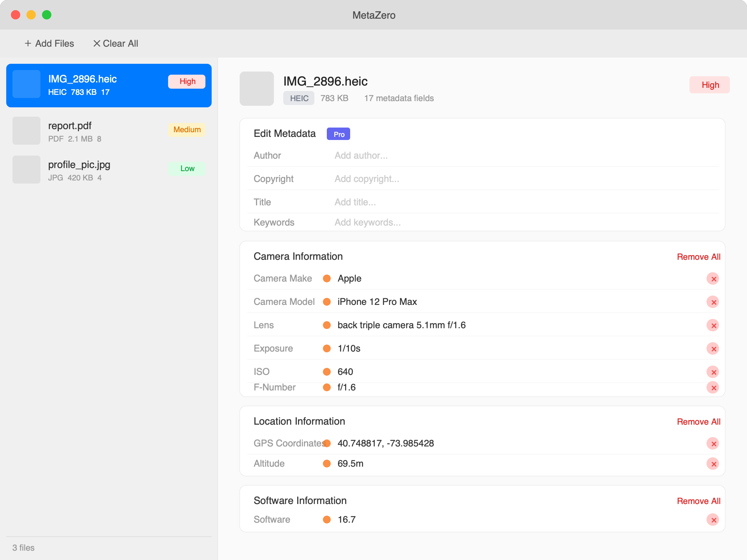The image size is (747, 560).
Task: Click the orange dot beside F-Number f/1.6
Action: point(327,387)
